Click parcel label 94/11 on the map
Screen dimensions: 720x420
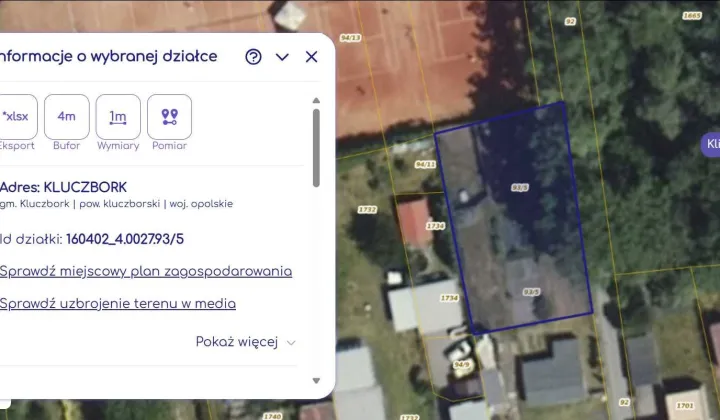(x=425, y=164)
